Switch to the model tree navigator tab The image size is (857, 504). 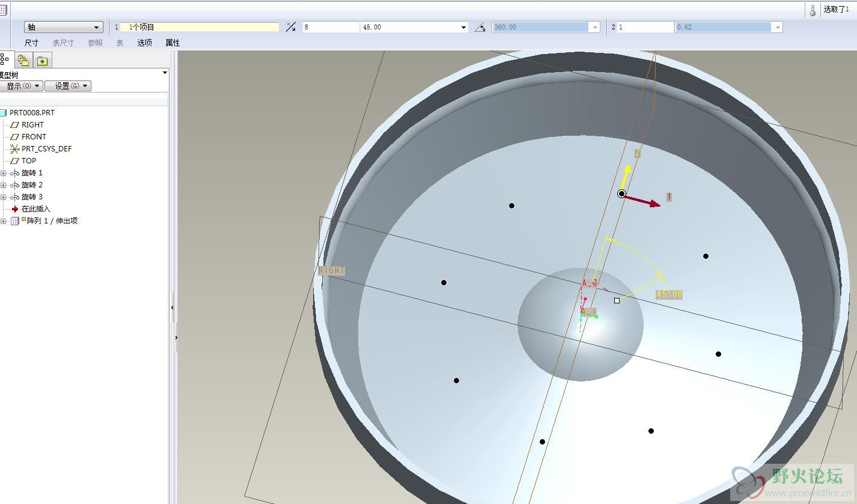tap(5, 59)
